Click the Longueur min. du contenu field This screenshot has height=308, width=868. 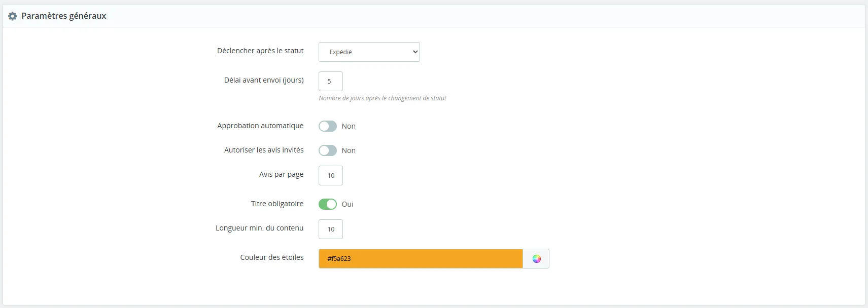coord(331,229)
